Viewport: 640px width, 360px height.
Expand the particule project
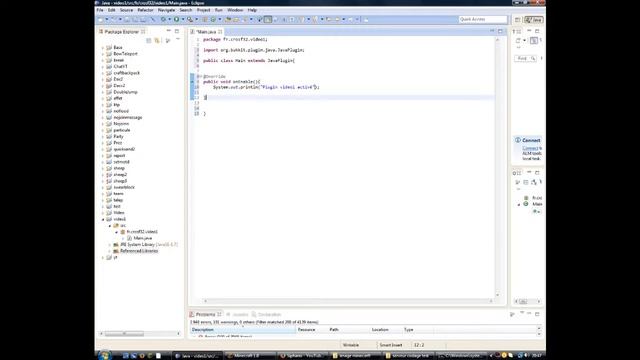pyautogui.click(x=103, y=130)
